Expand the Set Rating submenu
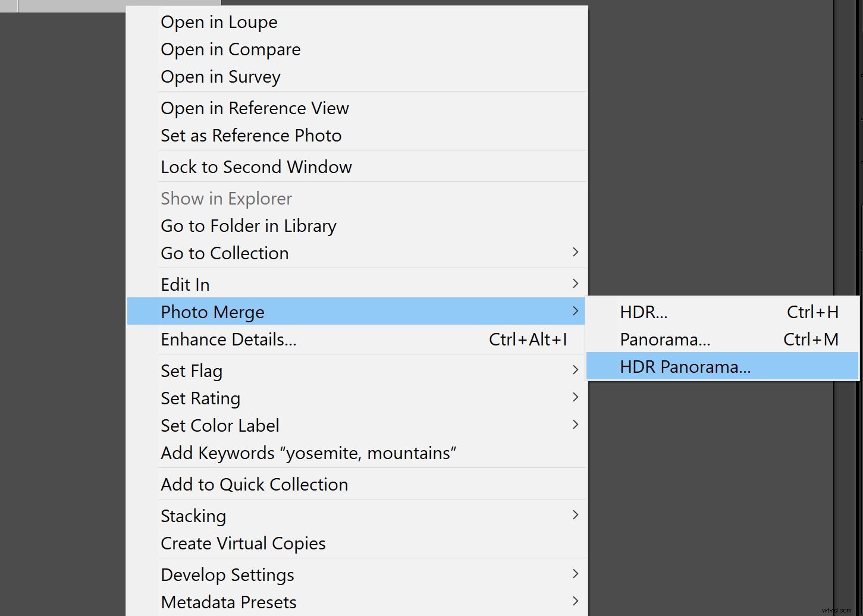 pos(200,398)
